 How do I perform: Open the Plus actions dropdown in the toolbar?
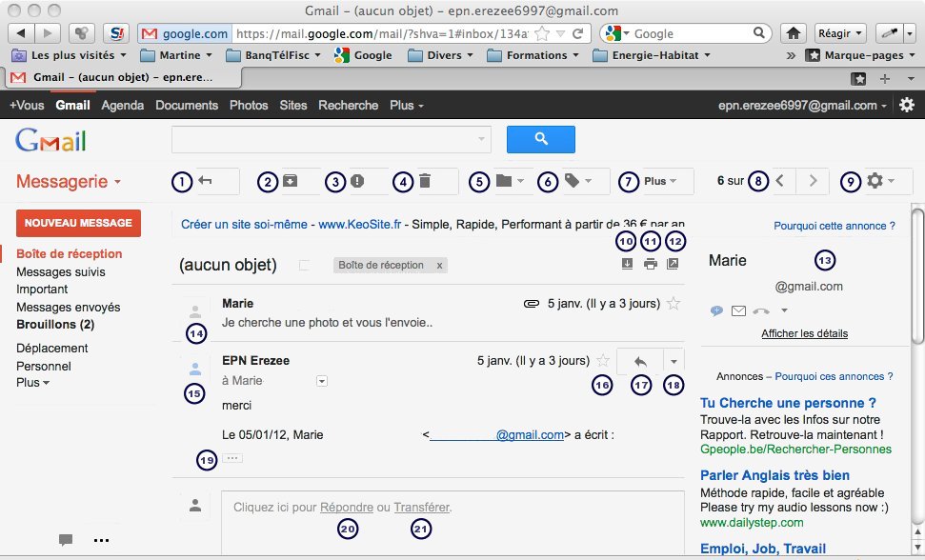coord(659,181)
